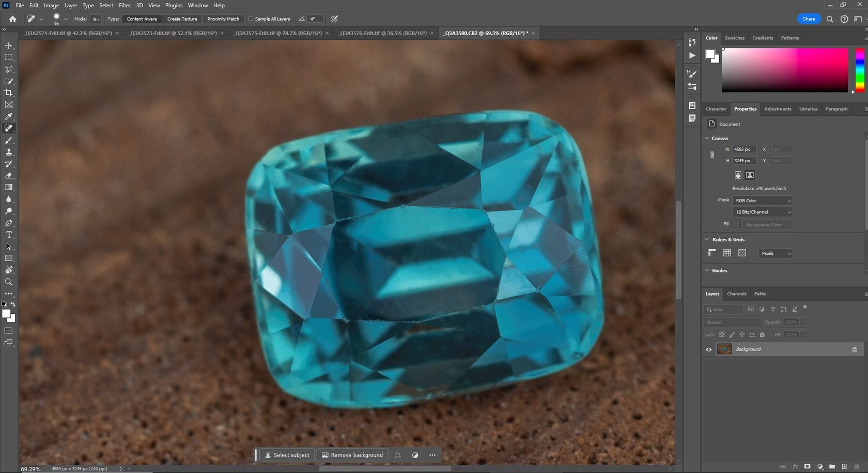Screen dimensions: 868x473
Task: Switch healing type to Create Texture
Action: click(x=182, y=19)
